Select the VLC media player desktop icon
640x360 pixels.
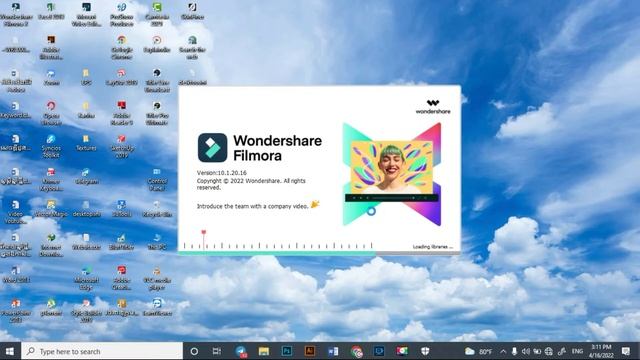pos(157,278)
